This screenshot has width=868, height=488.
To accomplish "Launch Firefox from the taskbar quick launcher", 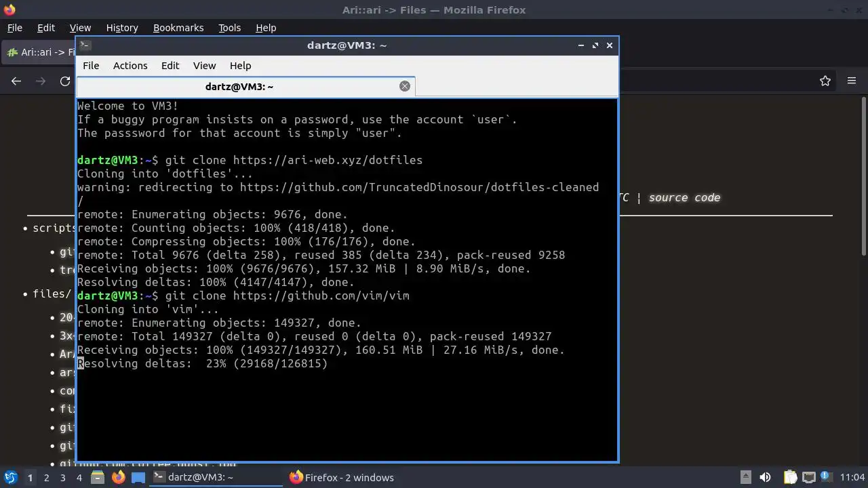I will pos(118,477).
